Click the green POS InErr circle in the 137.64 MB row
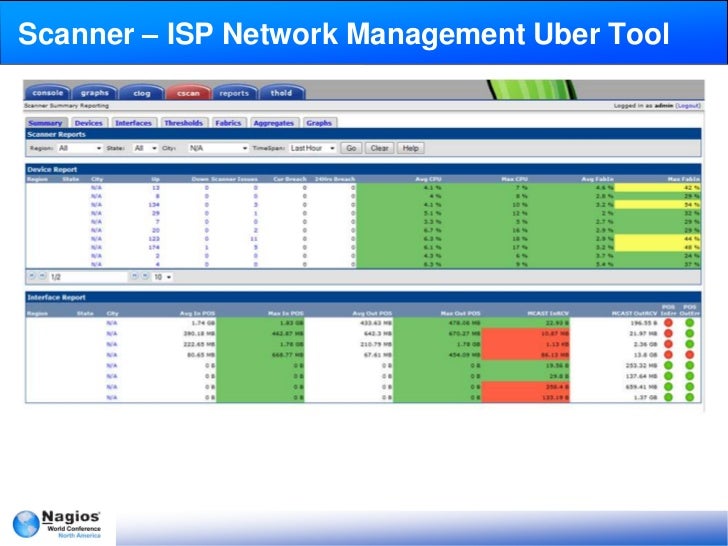This screenshot has width=728, height=546. (x=668, y=376)
